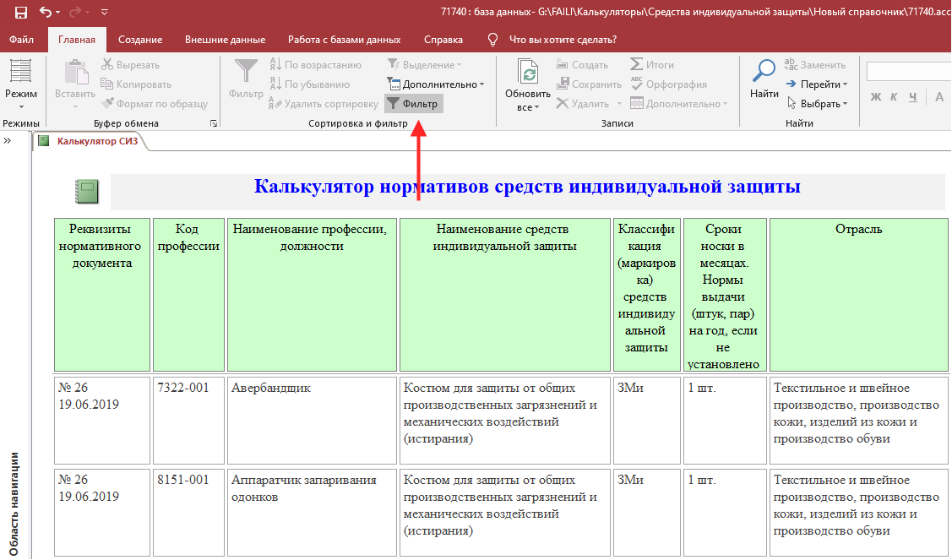Toggle italic К formatting

pos(894,96)
